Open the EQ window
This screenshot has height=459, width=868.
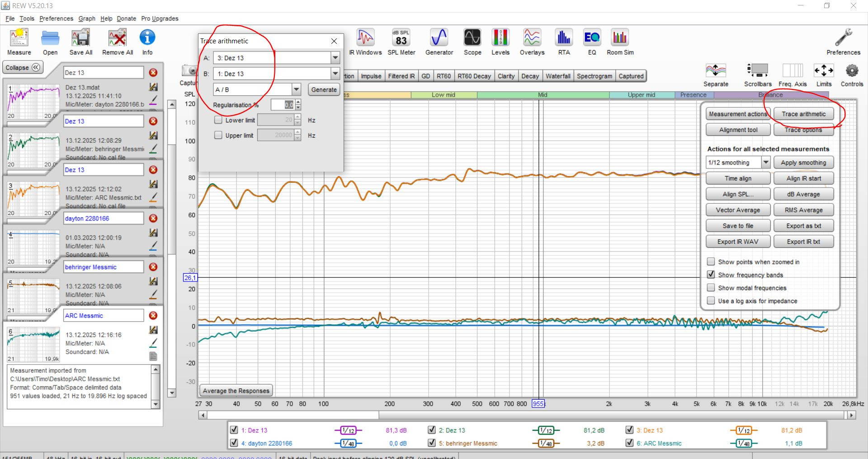pyautogui.click(x=592, y=42)
